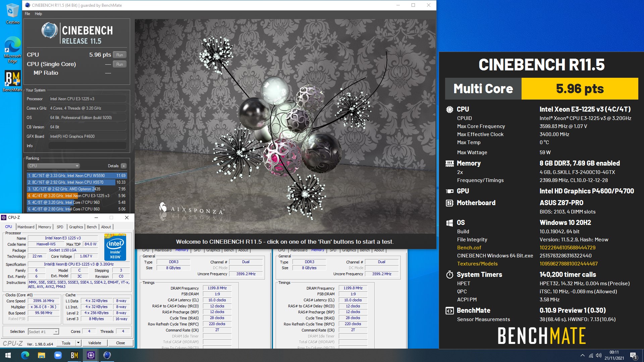The width and height of the screenshot is (644, 362).
Task: Open the Cinebench Help menu
Action: coord(39,14)
